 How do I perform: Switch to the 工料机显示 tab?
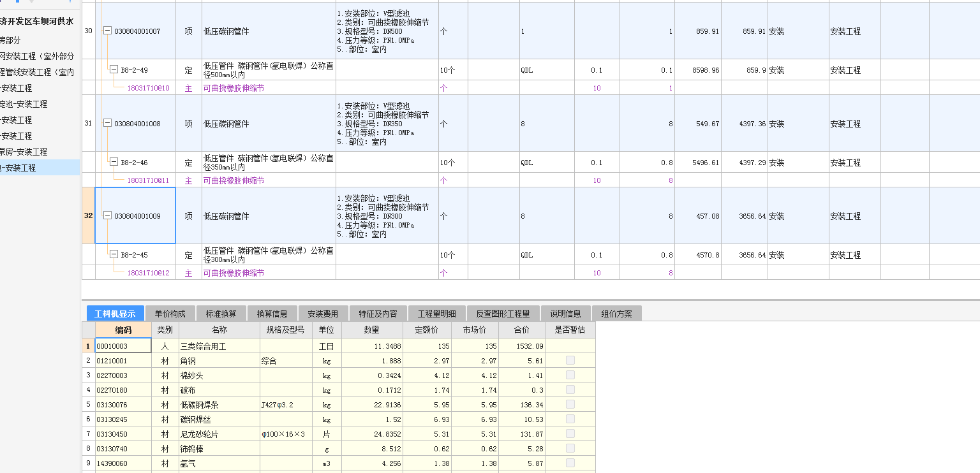(115, 314)
